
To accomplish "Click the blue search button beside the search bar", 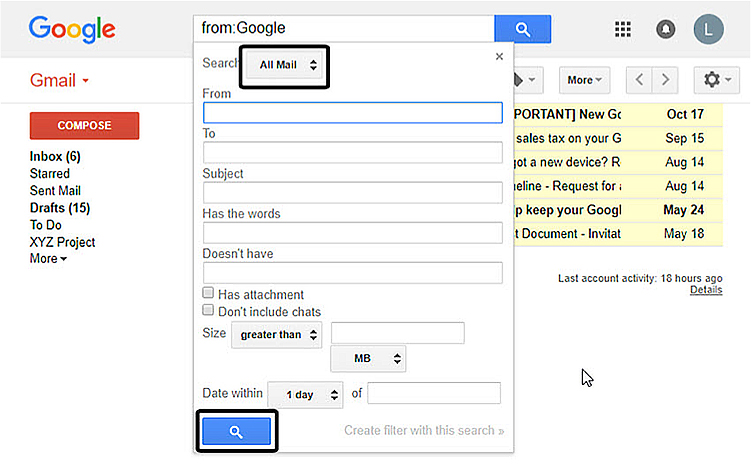I will [523, 29].
